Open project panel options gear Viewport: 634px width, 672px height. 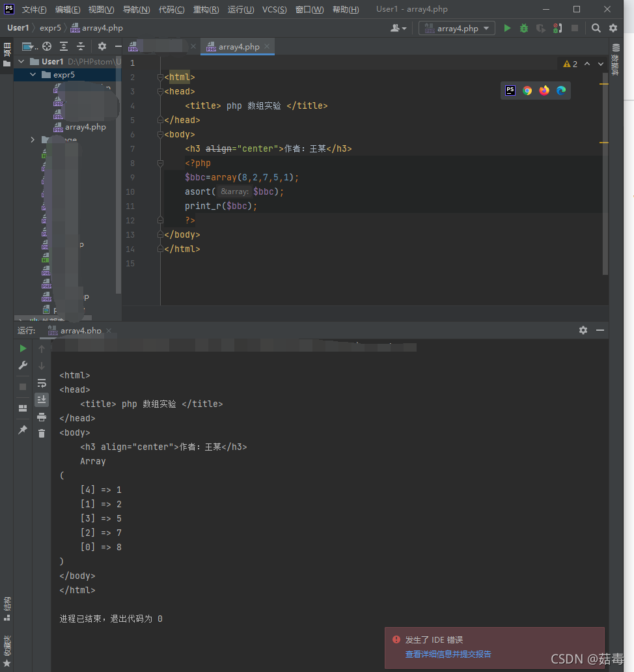click(x=102, y=46)
